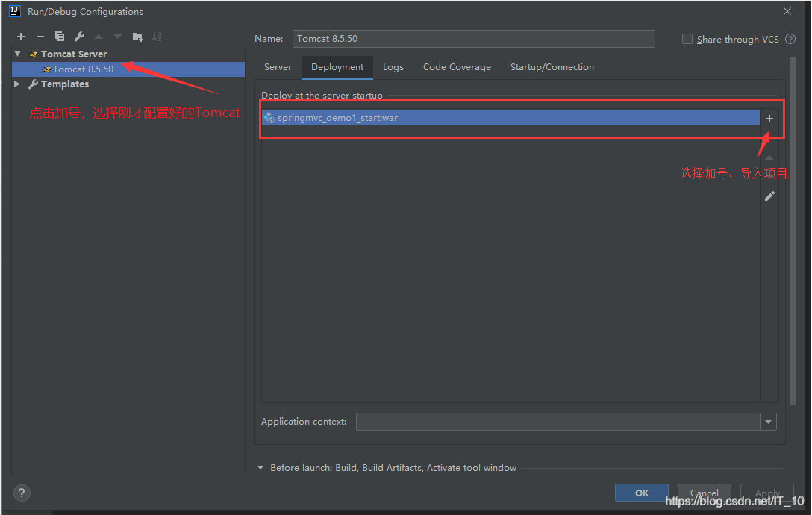This screenshot has width=812, height=515.
Task: Select the Deployment tab
Action: click(x=337, y=67)
